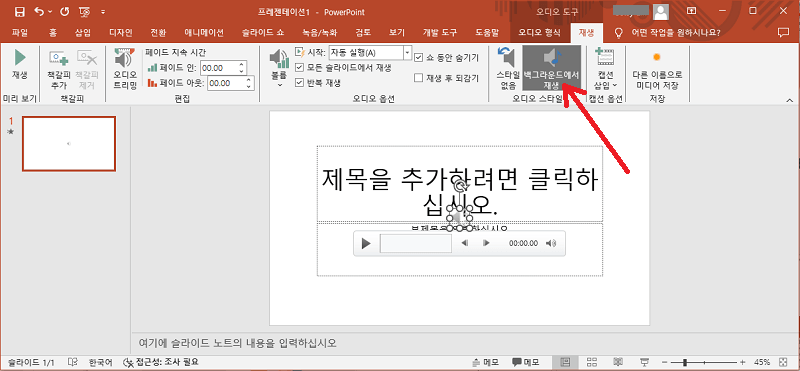Open the quick access toolbar customize arrow
The image size is (800, 371).
click(x=103, y=11)
